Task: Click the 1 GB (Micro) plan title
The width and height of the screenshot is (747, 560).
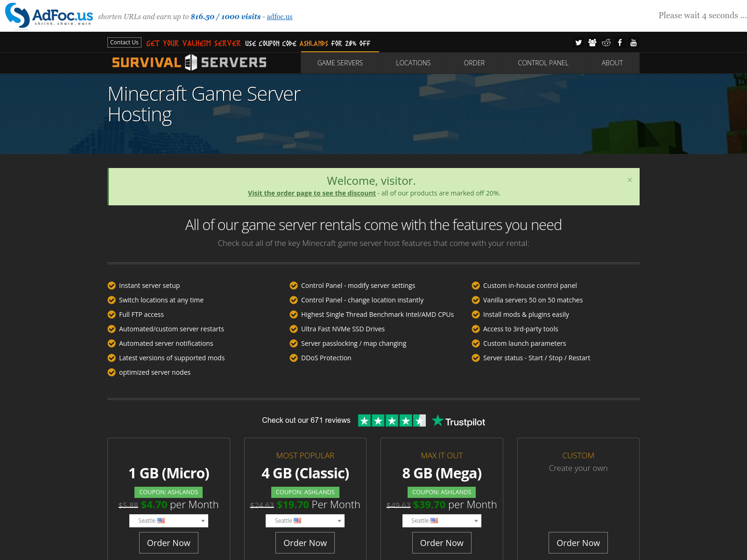Action: pos(169,473)
